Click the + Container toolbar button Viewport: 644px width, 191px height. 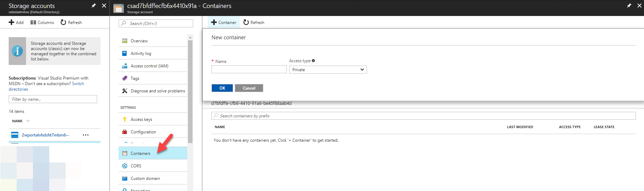tap(224, 23)
